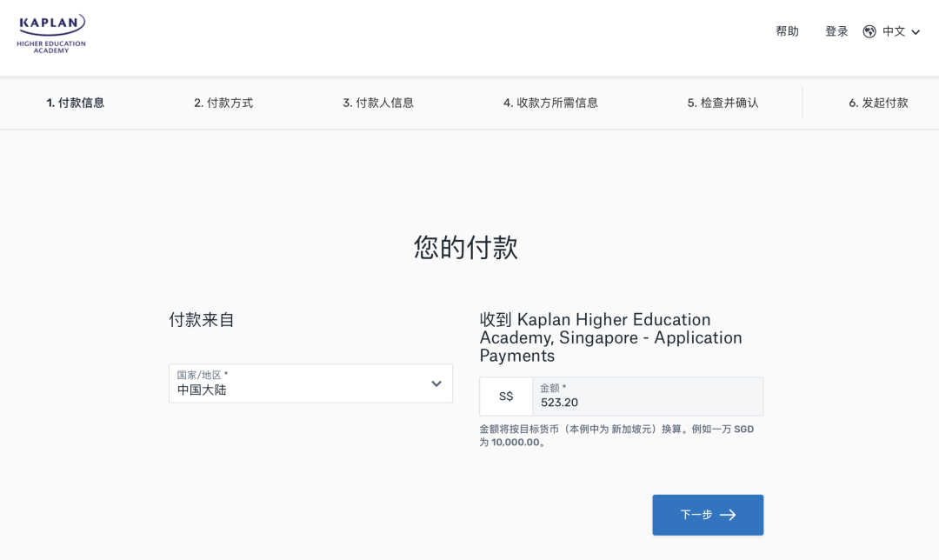The image size is (939, 560).
Task: Click the globe language icon
Action: pos(867,30)
